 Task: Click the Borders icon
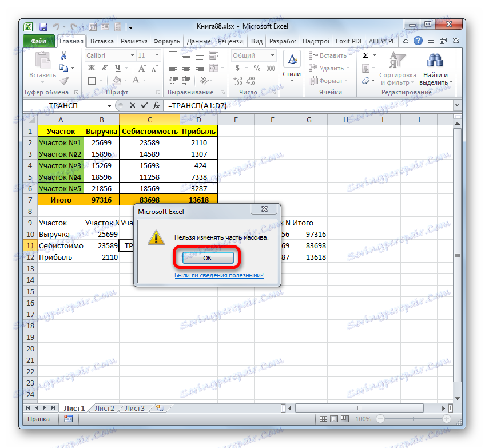pyautogui.click(x=92, y=81)
